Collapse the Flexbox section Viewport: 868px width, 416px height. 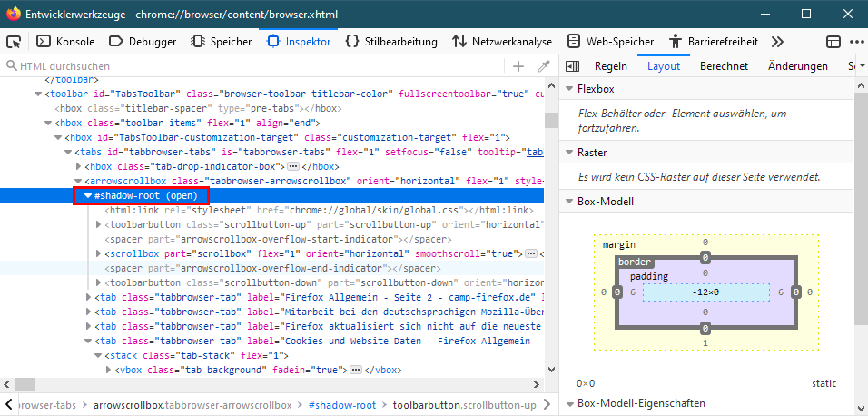tap(569, 89)
